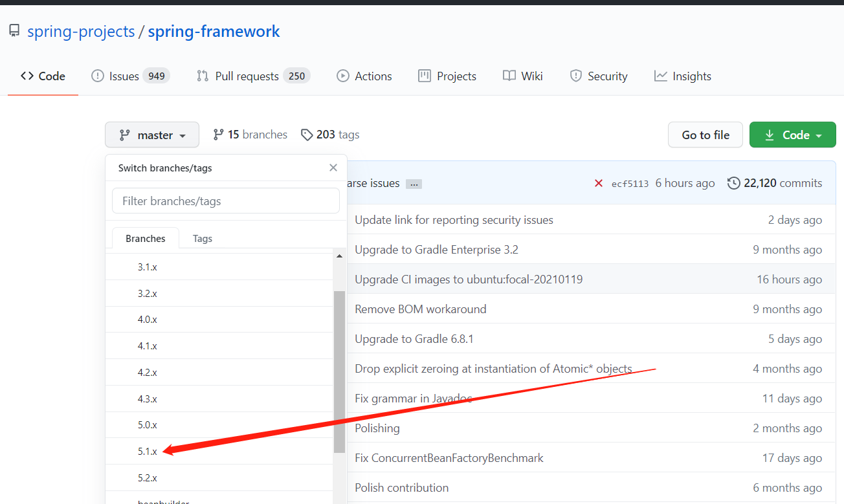View the 203 tags link
844x504 pixels.
(330, 135)
